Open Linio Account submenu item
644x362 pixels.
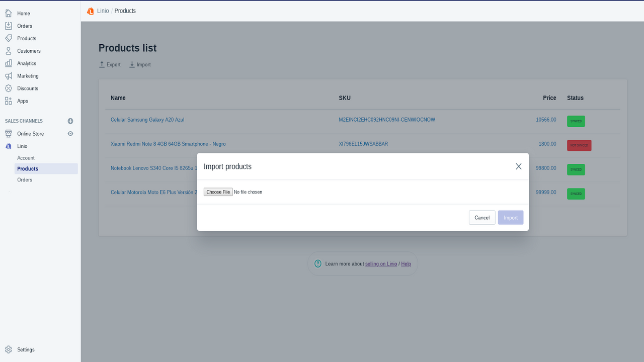[26, 158]
